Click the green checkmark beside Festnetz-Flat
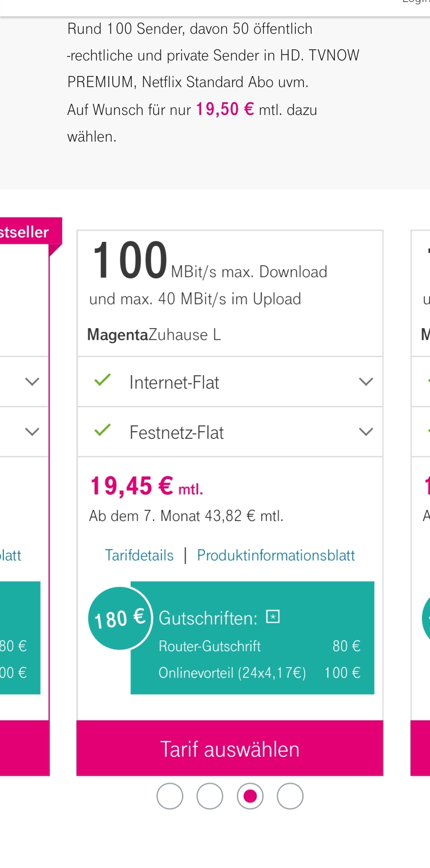 coord(102,430)
